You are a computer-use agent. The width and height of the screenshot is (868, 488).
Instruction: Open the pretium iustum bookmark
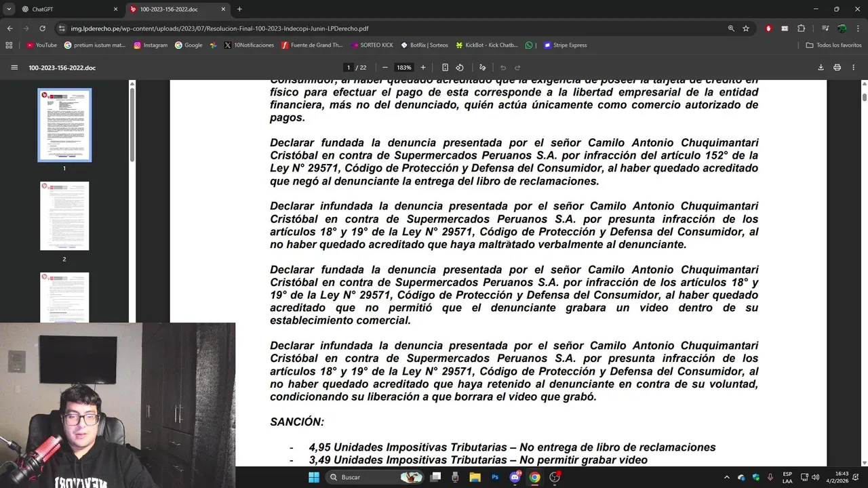95,45
